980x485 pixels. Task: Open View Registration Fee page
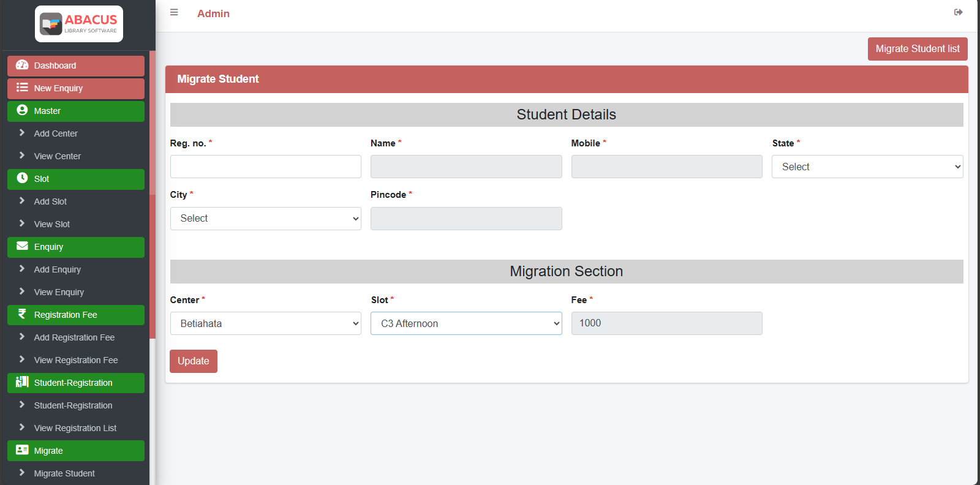[x=76, y=360]
